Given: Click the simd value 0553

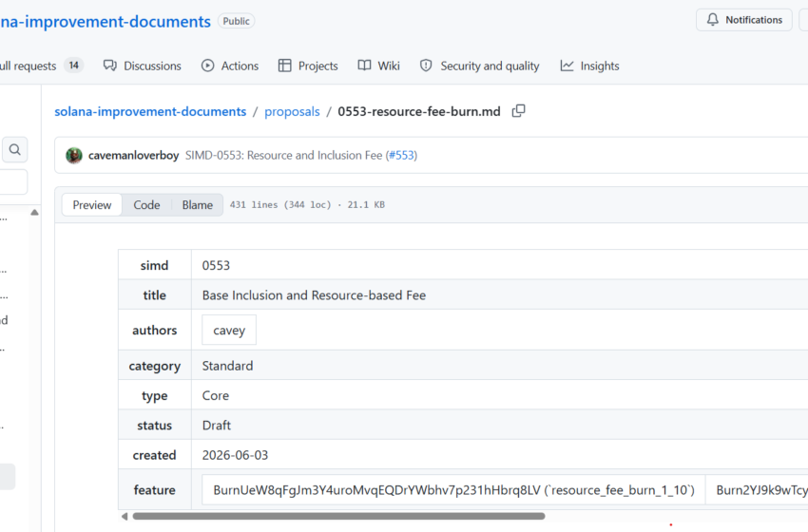Looking at the screenshot, I should click(216, 265).
